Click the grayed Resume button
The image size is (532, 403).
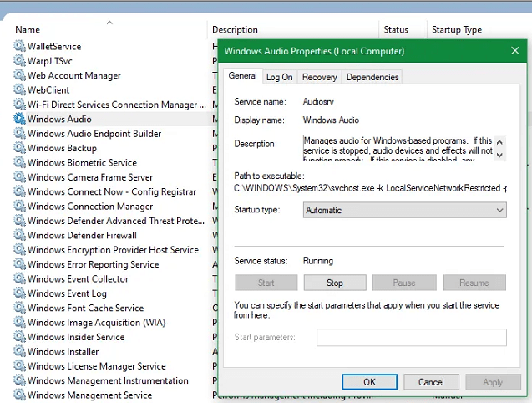[474, 283]
